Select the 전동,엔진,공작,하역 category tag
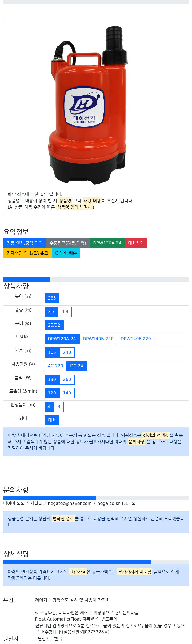Viewport: 192px width, 644px height. pos(25,243)
